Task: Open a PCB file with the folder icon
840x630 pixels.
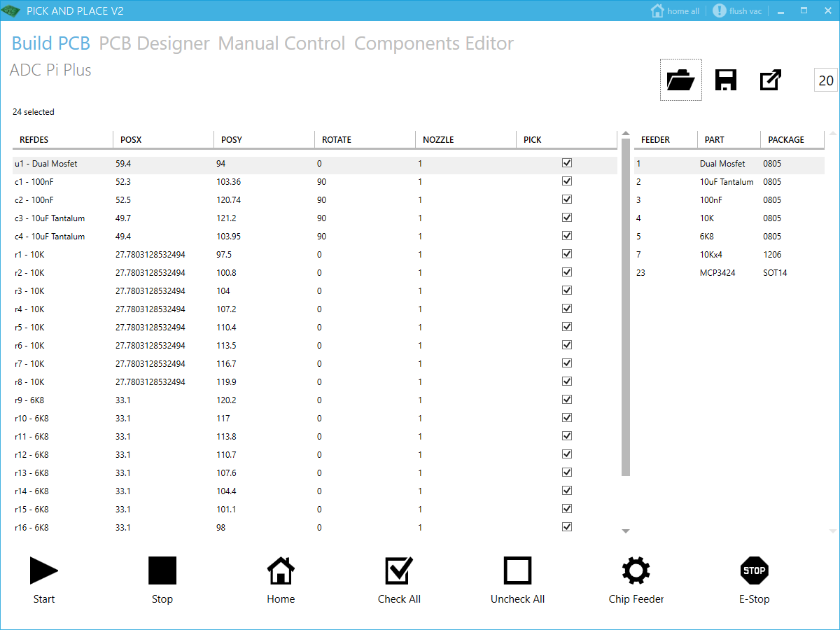Action: coord(680,80)
